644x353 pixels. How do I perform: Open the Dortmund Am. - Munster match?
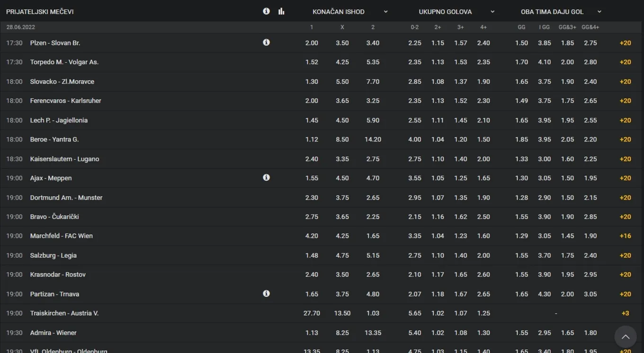[66, 197]
